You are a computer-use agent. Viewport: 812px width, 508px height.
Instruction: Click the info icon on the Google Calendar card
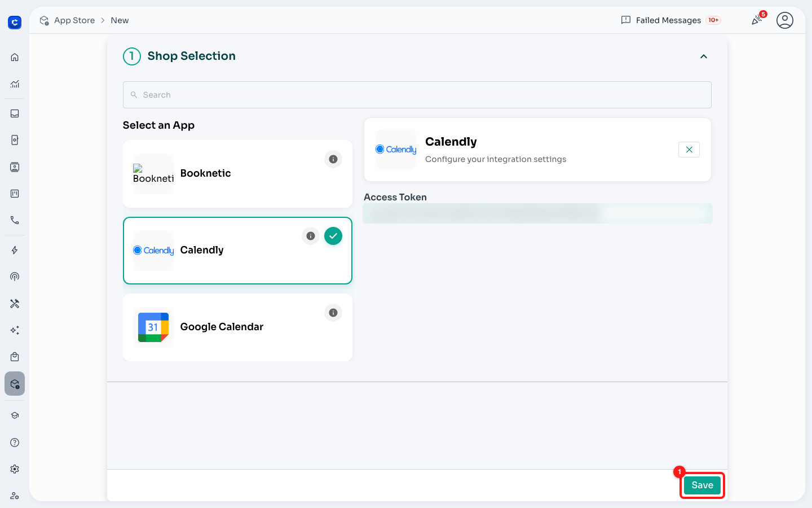[333, 313]
